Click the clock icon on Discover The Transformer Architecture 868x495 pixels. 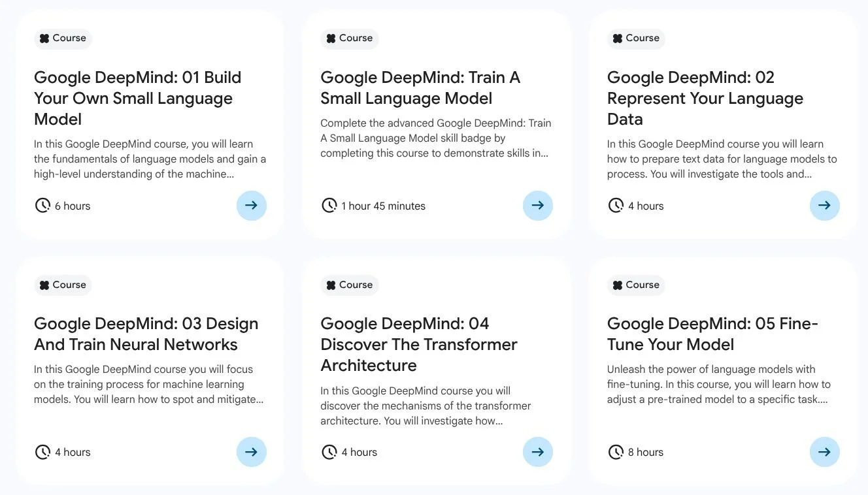pyautogui.click(x=329, y=451)
